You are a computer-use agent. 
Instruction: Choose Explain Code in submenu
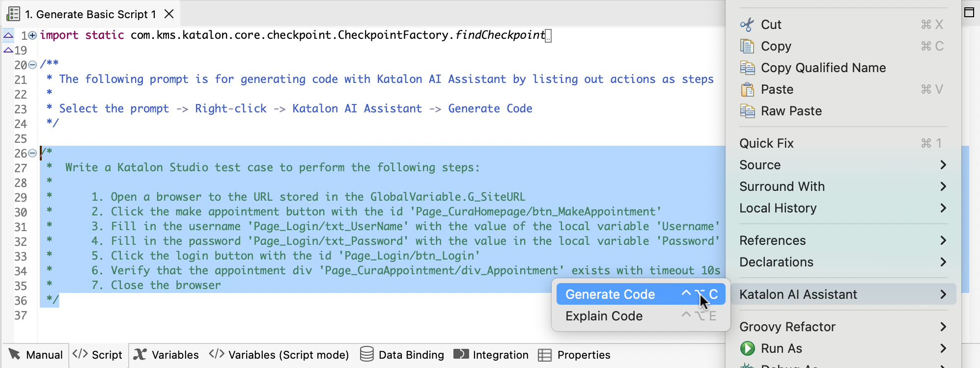coord(641,316)
